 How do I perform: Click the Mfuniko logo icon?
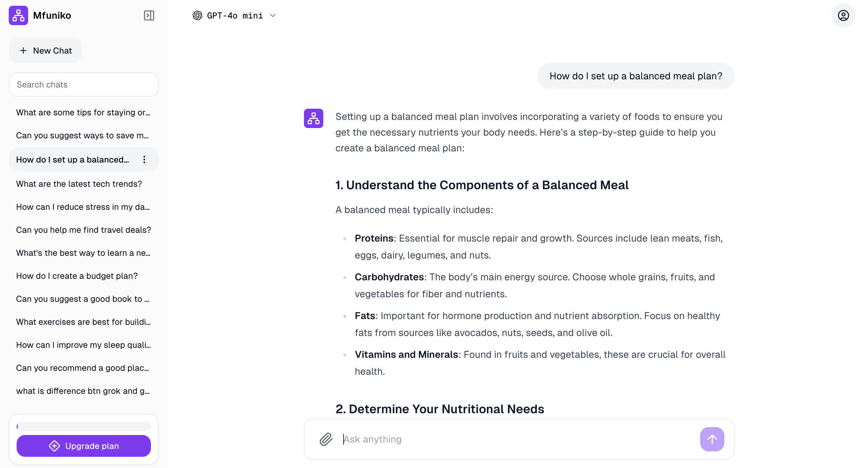click(x=18, y=15)
